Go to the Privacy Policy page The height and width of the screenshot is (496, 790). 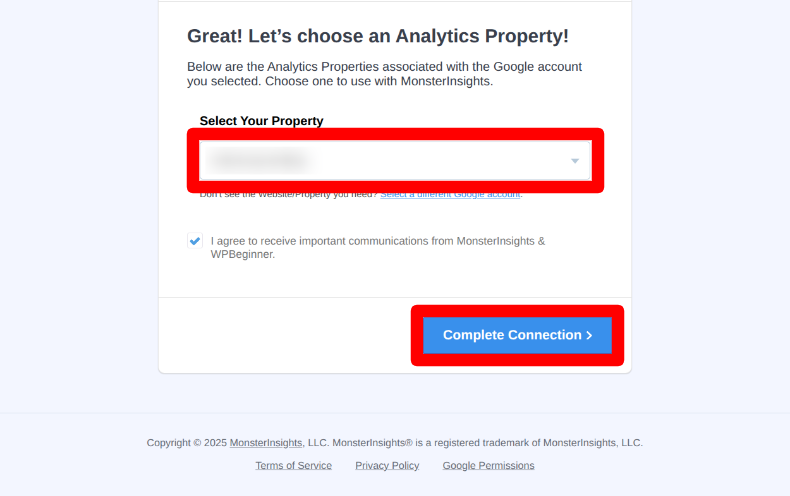point(387,465)
